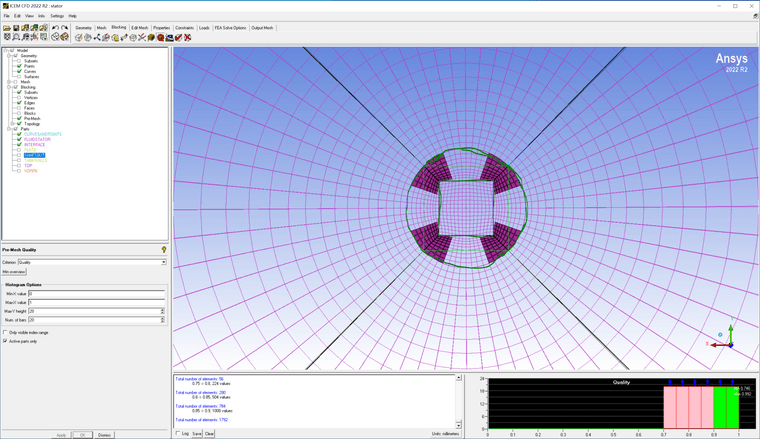760x439 pixels.
Task: Click the Max-X value input field
Action: pos(96,301)
